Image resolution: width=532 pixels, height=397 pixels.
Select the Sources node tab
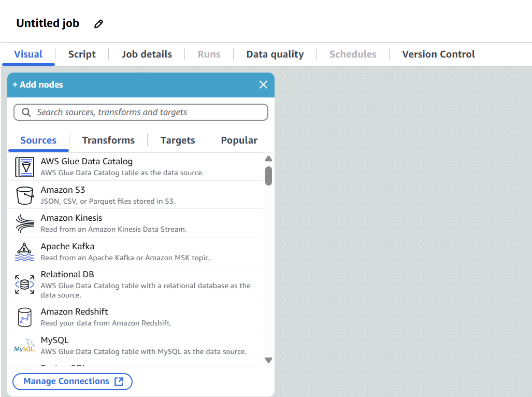[x=38, y=140]
